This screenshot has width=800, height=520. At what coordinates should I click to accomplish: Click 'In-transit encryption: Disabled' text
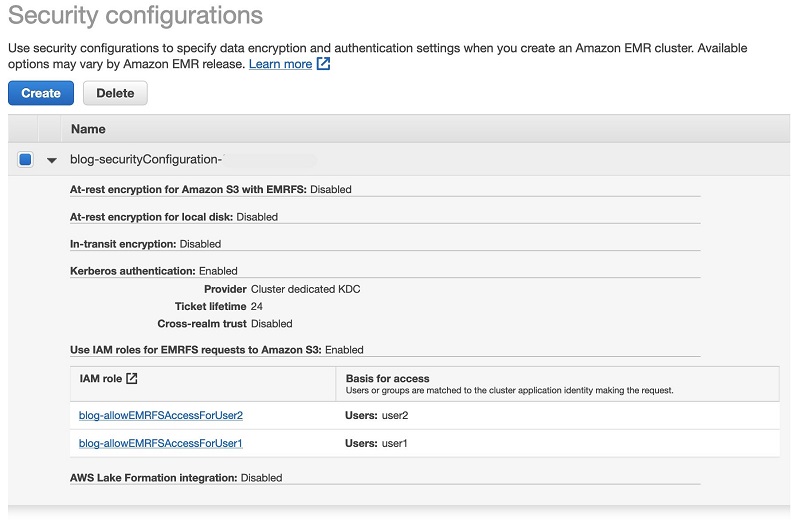(x=145, y=244)
